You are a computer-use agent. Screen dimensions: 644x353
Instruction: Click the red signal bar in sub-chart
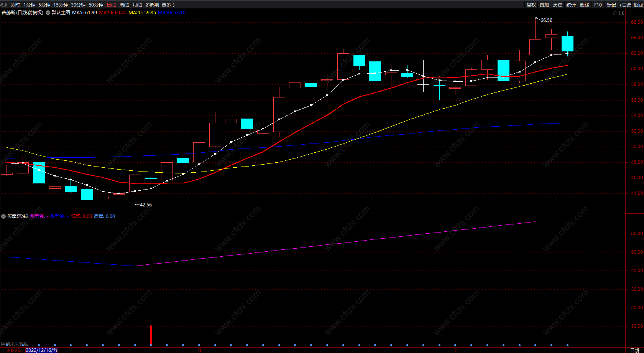pyautogui.click(x=151, y=335)
